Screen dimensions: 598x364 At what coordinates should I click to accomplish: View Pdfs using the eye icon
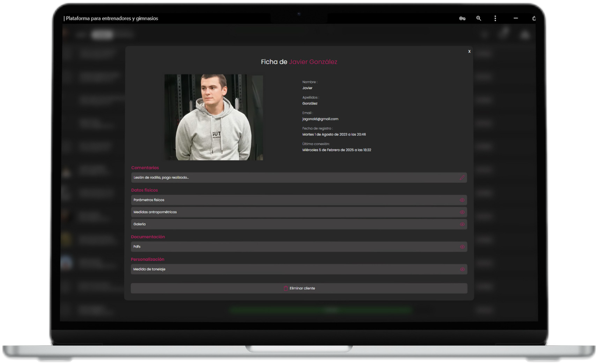462,247
